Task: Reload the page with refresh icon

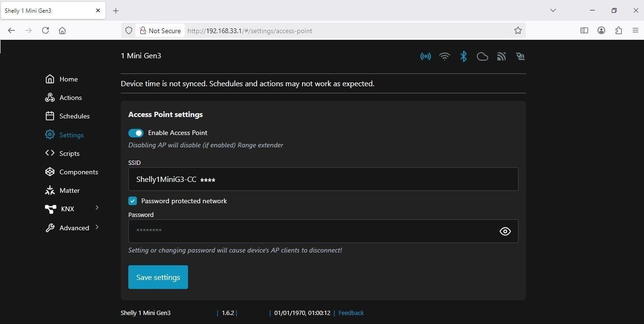Action: coord(45,30)
